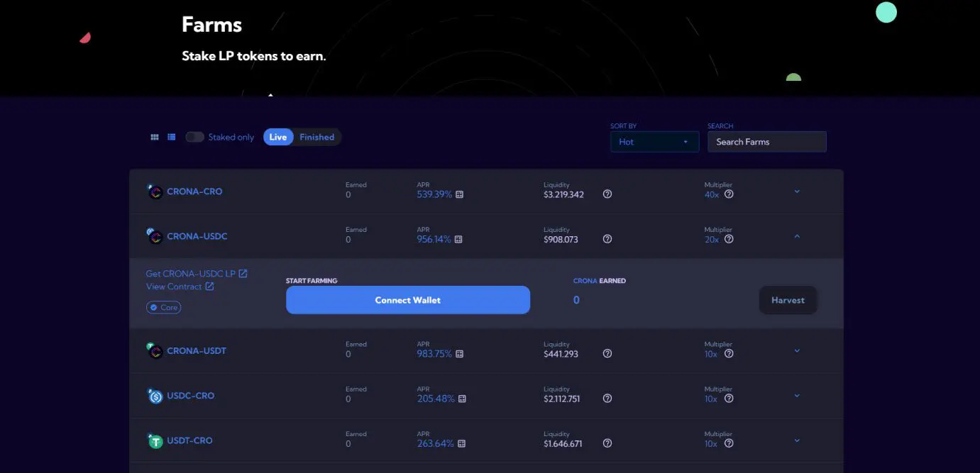Click the 20x multiplier value
980x473 pixels.
coord(712,240)
